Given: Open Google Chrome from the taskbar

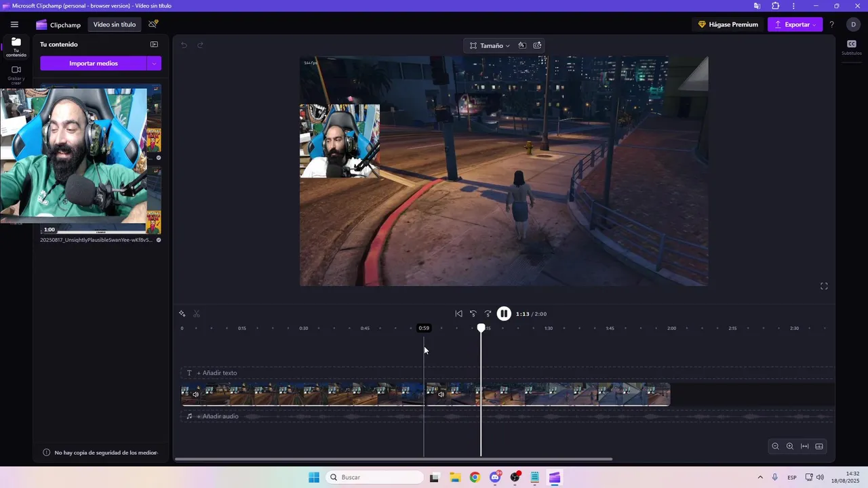Looking at the screenshot, I should pyautogui.click(x=475, y=477).
